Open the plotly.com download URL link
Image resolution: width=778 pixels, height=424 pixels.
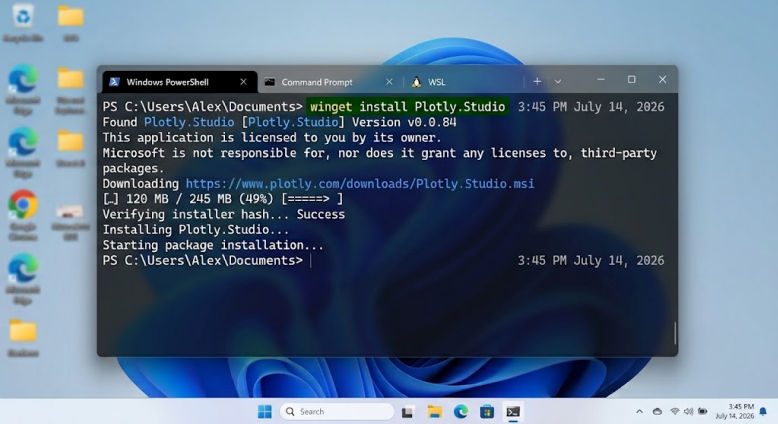360,184
